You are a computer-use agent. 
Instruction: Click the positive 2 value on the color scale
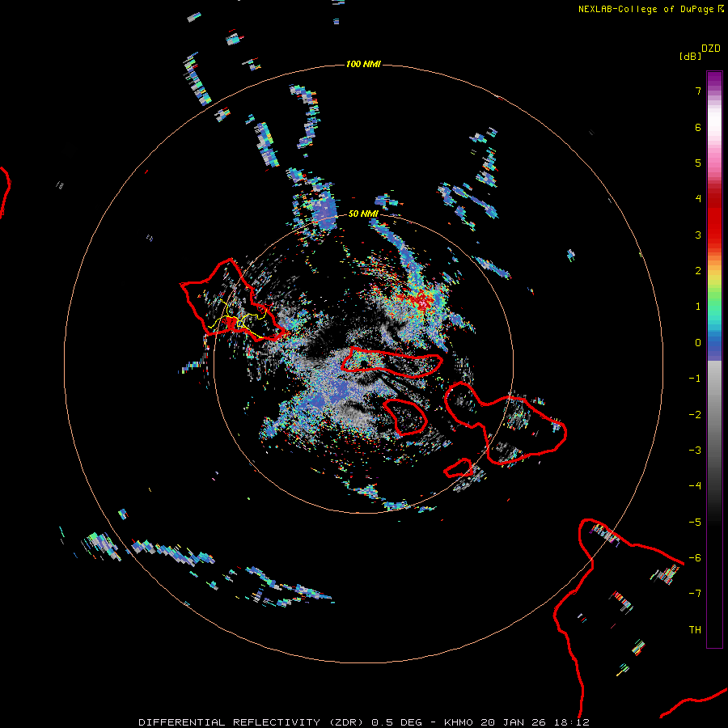698,271
